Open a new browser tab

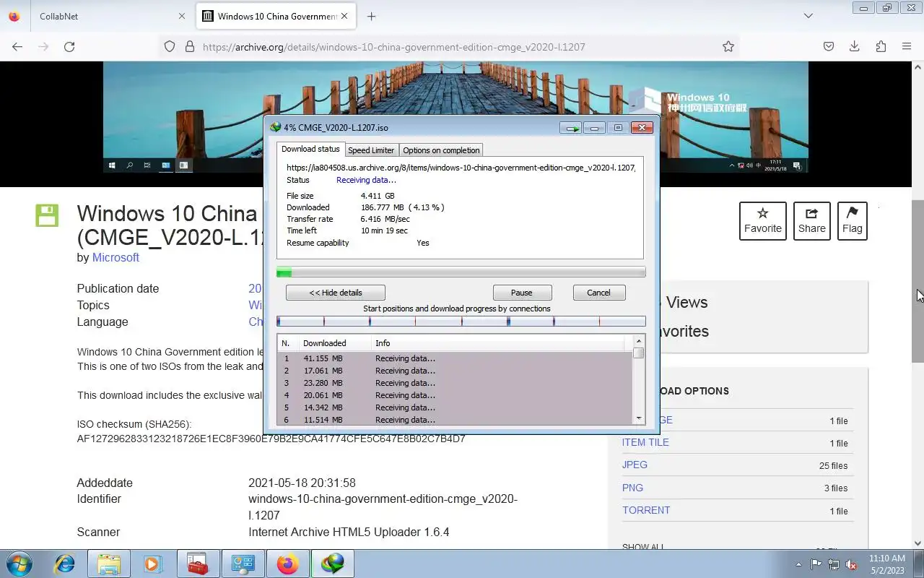[371, 16]
